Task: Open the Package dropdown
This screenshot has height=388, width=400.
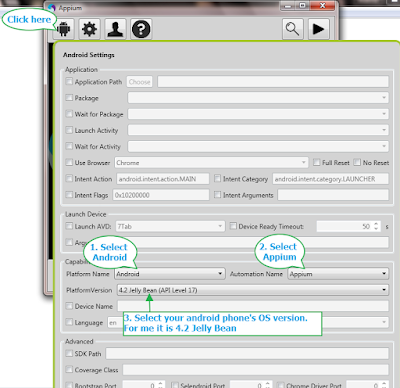Action: pos(258,98)
